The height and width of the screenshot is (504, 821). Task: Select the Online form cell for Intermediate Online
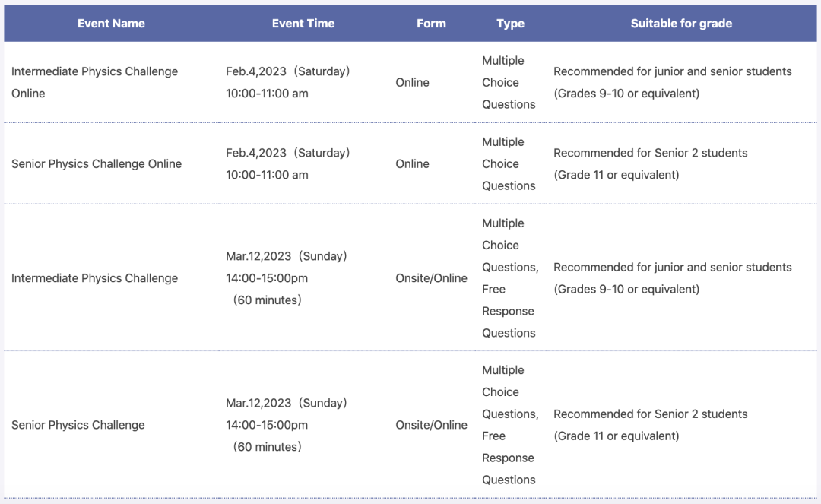(412, 82)
